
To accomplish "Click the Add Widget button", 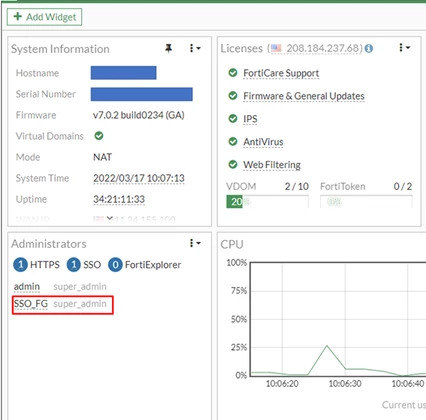I will tap(44, 17).
